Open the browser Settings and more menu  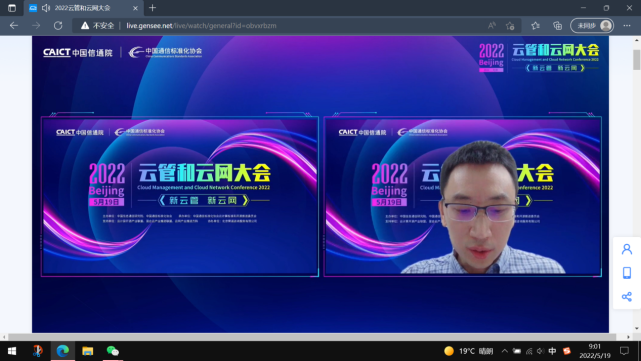(x=627, y=26)
